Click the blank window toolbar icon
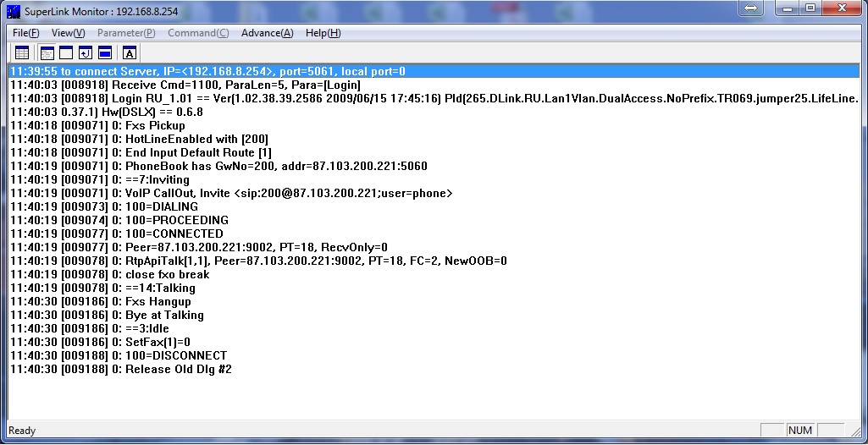This screenshot has height=445, width=868. [66, 53]
